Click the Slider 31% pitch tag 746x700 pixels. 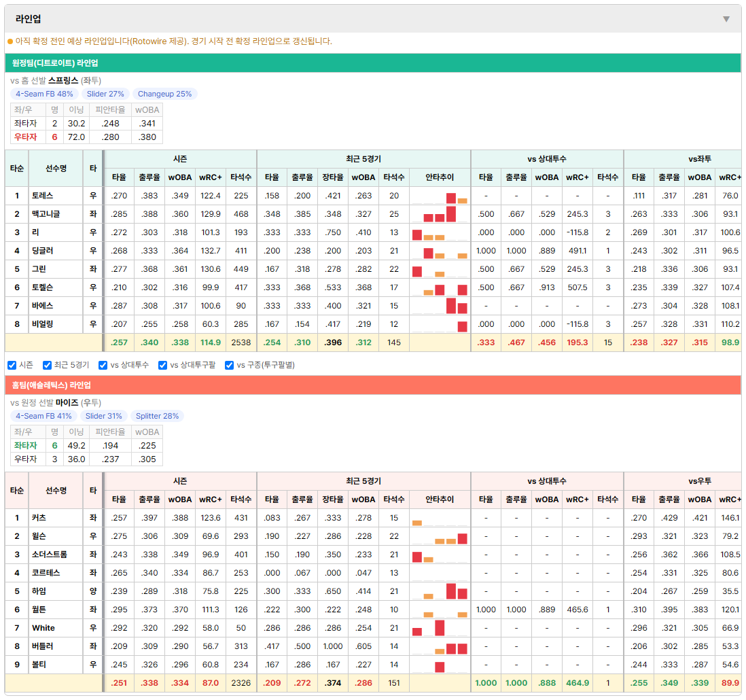coord(104,416)
